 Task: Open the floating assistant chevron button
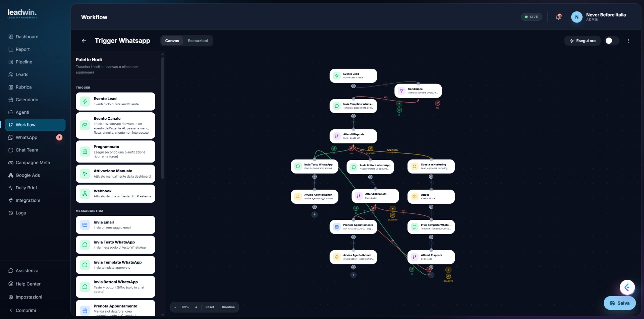[x=627, y=287]
